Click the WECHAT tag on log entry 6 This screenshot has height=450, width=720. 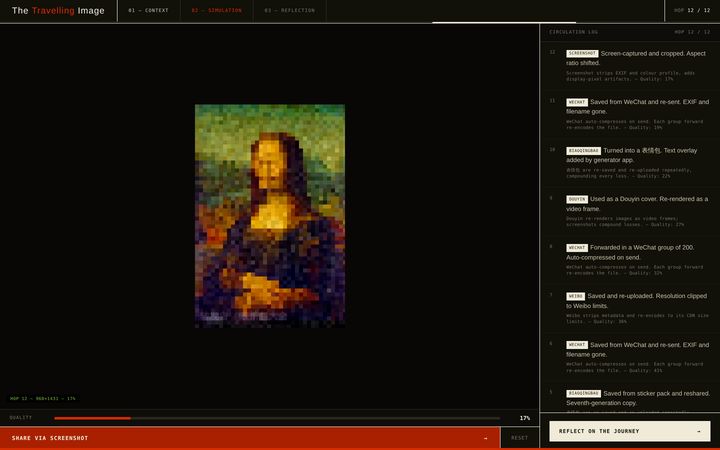577,345
